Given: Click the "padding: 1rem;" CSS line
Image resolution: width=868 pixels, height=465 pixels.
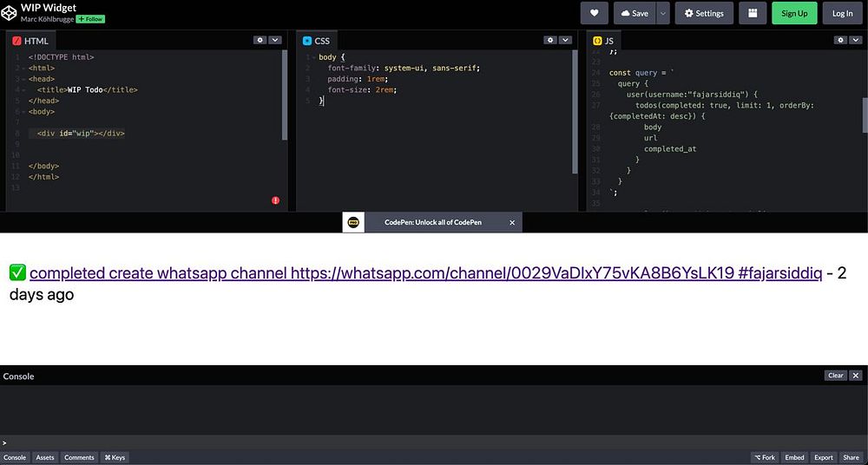Looking at the screenshot, I should click(358, 79).
